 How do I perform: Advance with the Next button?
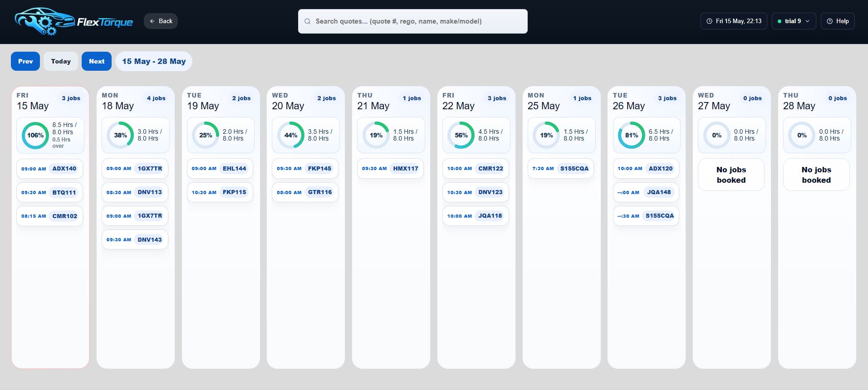coord(97,61)
